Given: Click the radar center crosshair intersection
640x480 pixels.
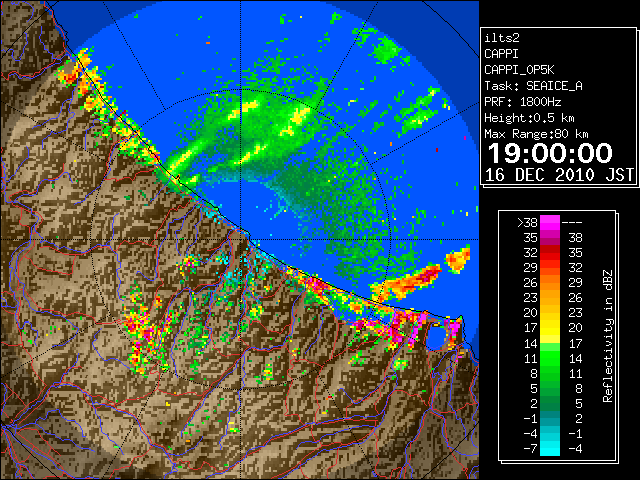Looking at the screenshot, I should pos(241,240).
